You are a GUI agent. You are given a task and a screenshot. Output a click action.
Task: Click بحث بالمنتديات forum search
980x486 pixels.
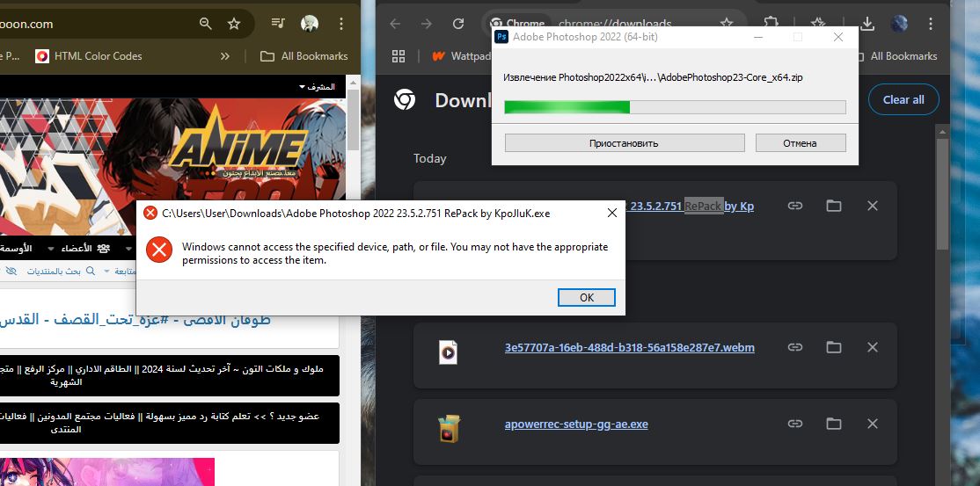click(61, 271)
